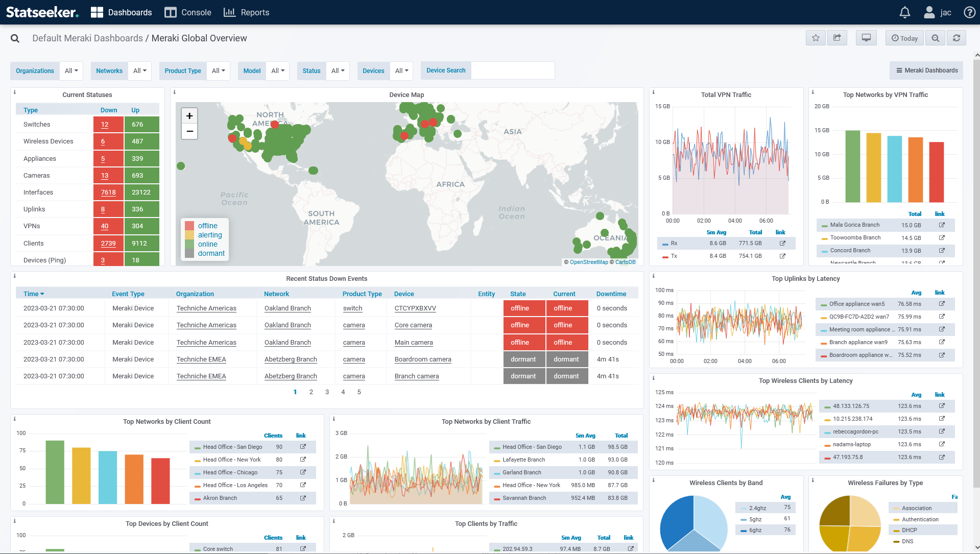Screen dimensions: 980x554
Task: Open the 12 down Switches count
Action: pos(105,125)
